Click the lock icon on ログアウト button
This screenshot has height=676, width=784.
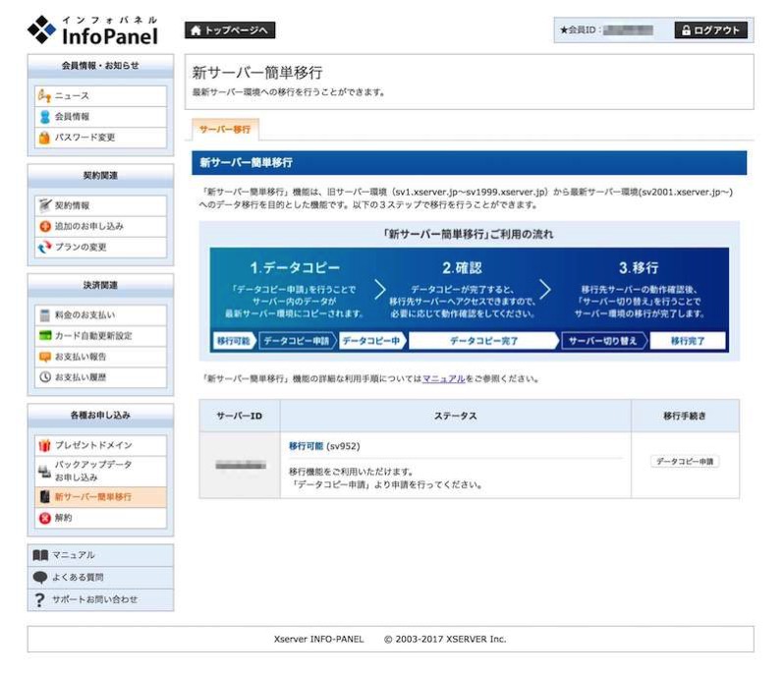pos(686,30)
